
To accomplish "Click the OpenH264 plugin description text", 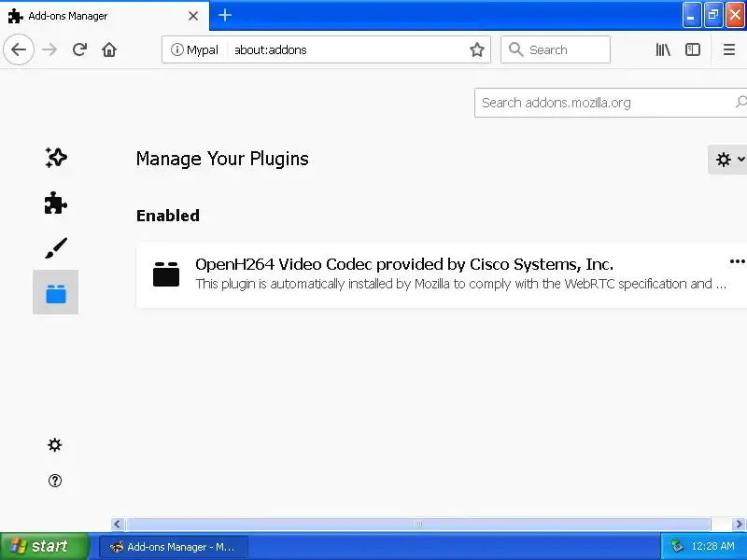I will coord(460,284).
